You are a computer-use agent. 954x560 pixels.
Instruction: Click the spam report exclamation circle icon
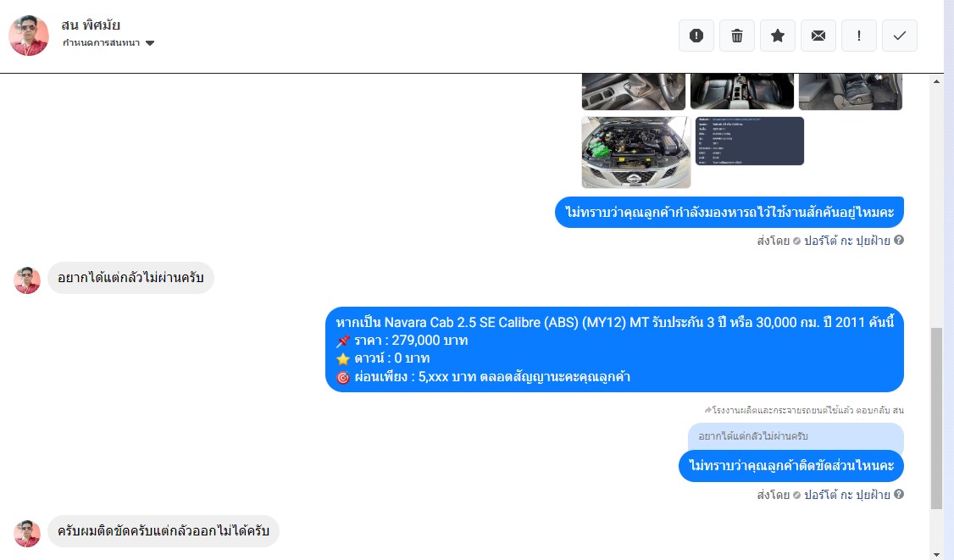point(696,36)
